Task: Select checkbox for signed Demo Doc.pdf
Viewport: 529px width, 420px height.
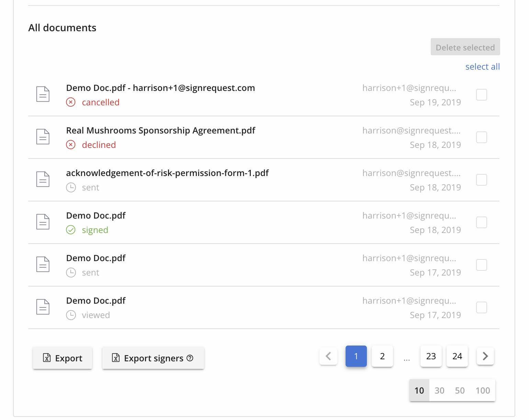Action: click(482, 222)
